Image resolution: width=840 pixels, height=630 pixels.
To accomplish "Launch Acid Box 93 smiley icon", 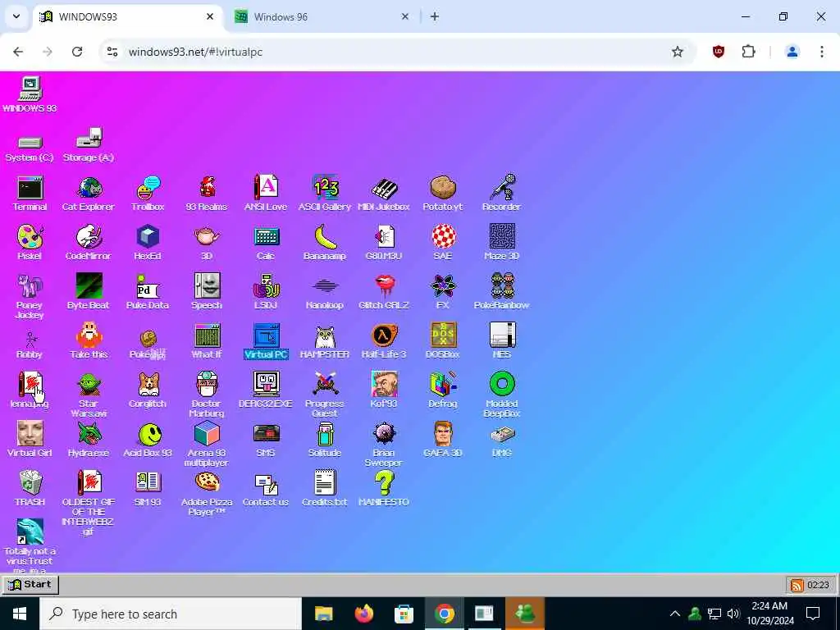I will tap(148, 440).
